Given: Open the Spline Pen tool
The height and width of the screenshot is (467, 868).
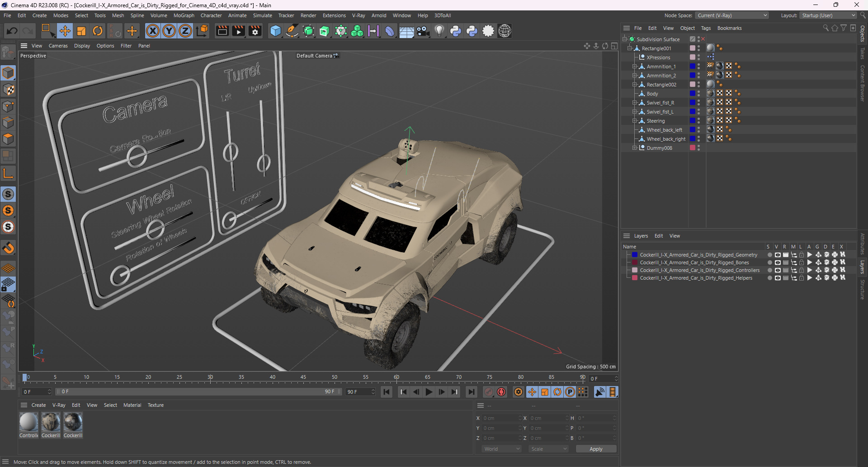Looking at the screenshot, I should pyautogui.click(x=292, y=31).
